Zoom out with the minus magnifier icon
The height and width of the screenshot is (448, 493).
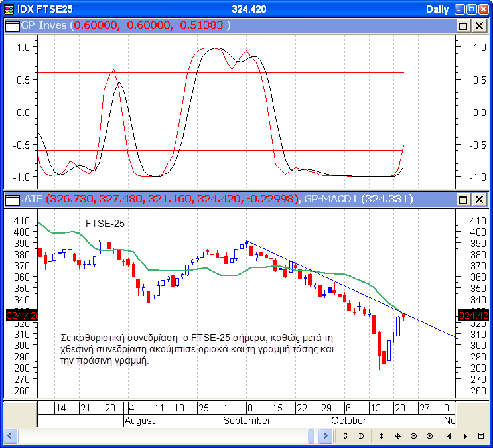pos(413,436)
